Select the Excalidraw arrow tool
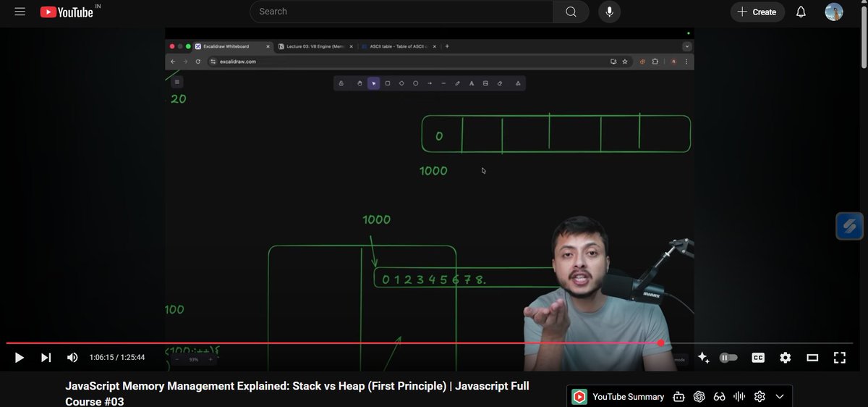The height and width of the screenshot is (407, 868). click(430, 83)
